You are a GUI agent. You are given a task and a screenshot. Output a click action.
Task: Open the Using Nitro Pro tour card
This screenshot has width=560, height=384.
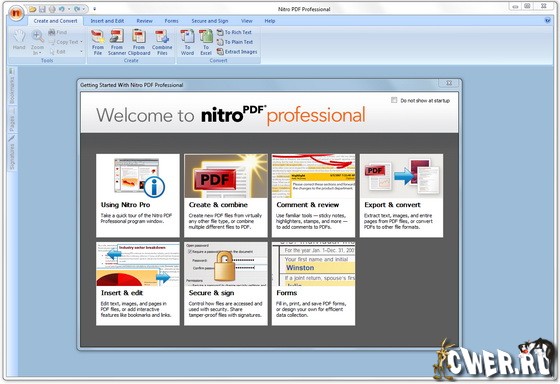coord(138,195)
